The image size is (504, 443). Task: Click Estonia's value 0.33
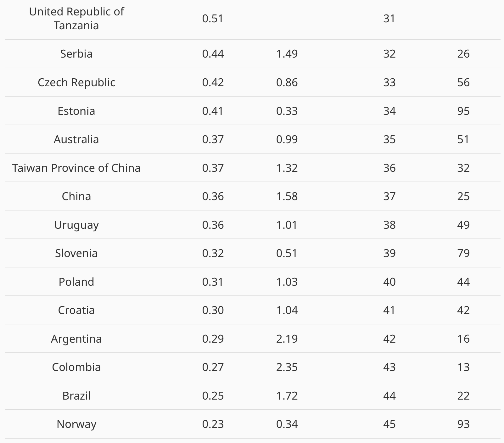coord(287,111)
